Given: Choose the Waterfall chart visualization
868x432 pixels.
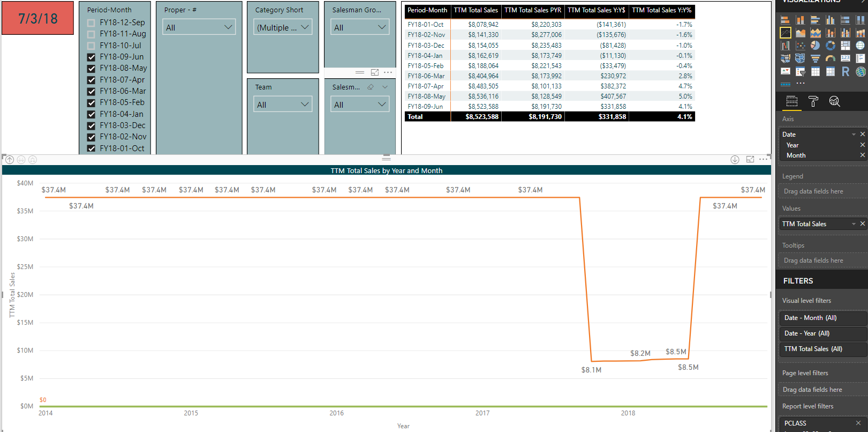Looking at the screenshot, I should coord(786,46).
